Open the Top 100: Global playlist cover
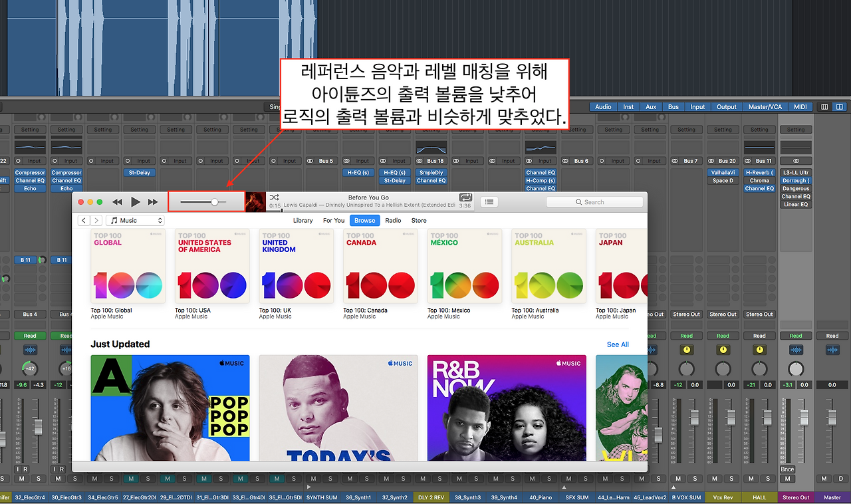Viewport: 851px width, 504px height. click(x=128, y=266)
